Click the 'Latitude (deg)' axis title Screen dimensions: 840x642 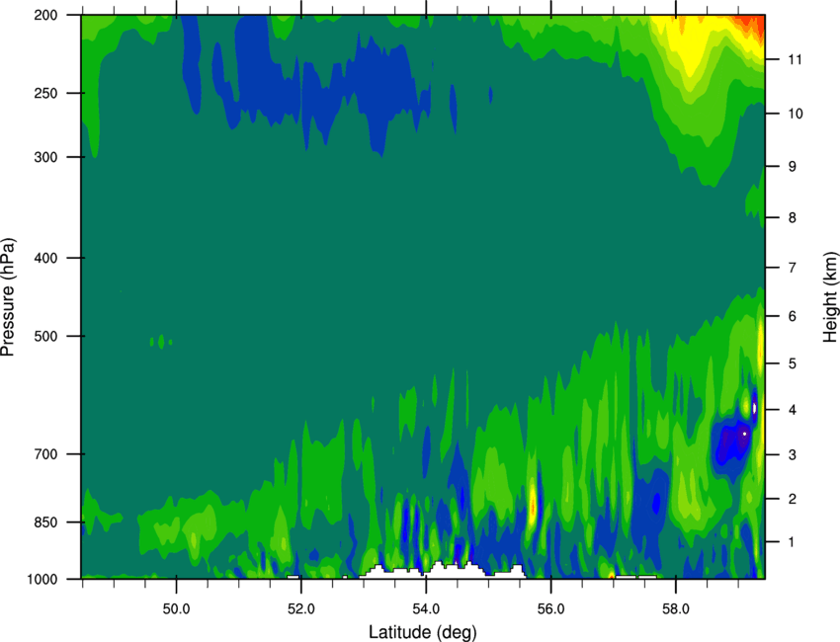tap(422, 632)
